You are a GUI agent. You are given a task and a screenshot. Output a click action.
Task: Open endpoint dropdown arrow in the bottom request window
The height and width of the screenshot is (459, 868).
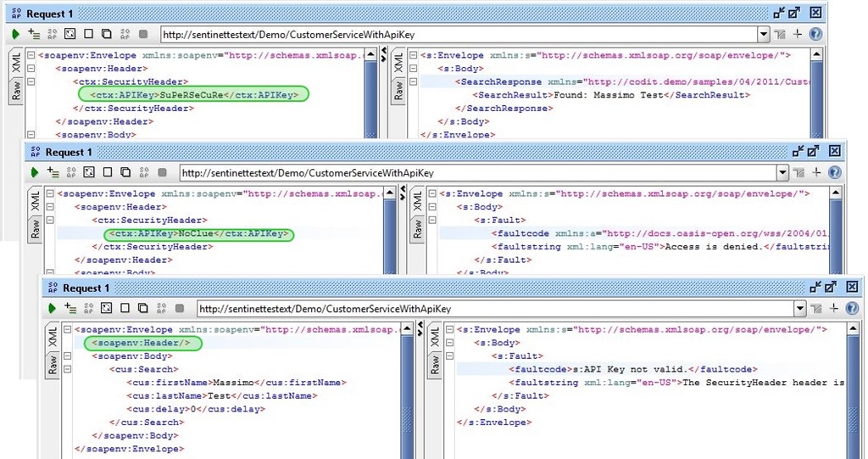799,309
